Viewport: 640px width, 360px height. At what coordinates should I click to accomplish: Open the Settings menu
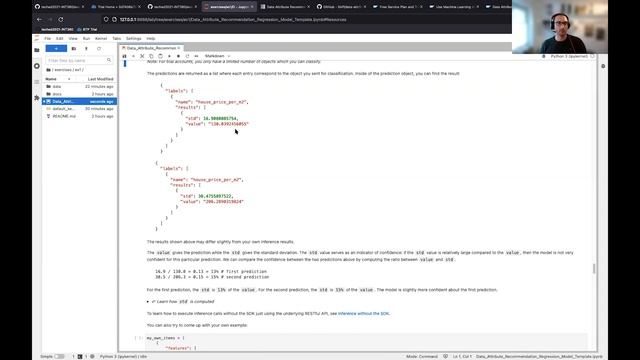tap(133, 38)
